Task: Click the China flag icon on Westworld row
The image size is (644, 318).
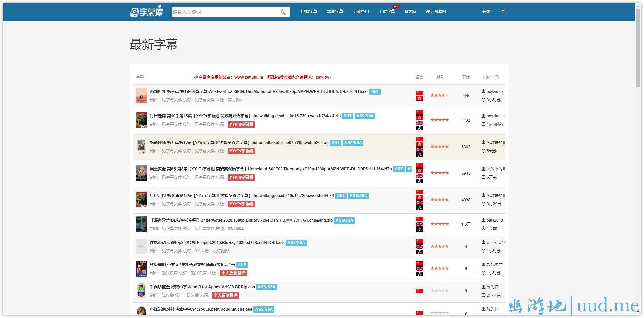Action: tap(420, 93)
